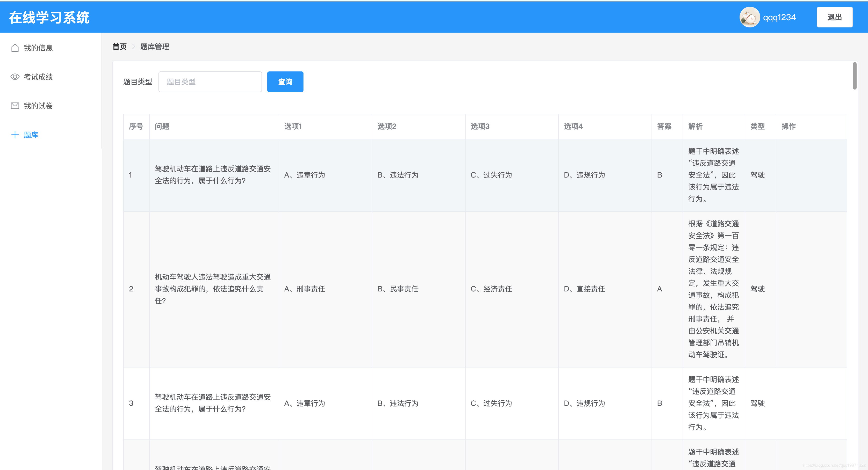Click the vertical scrollbar thumb
Viewport: 868px width, 470px height.
coord(854,76)
